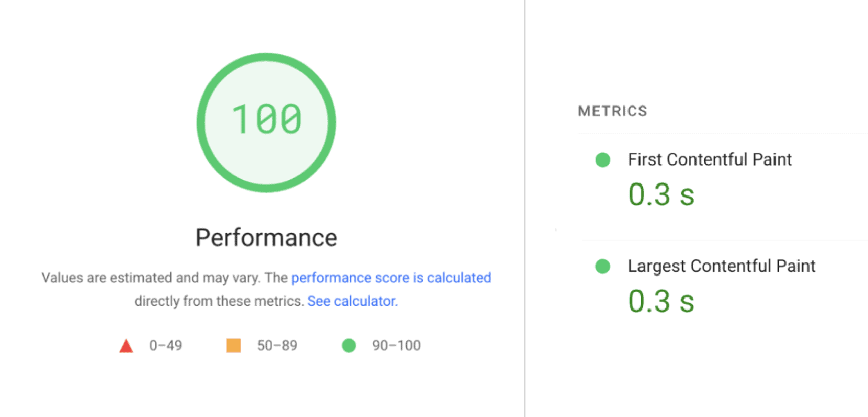Screen dimensions: 868x417
Task: Select the Performance heading label
Action: (x=267, y=237)
